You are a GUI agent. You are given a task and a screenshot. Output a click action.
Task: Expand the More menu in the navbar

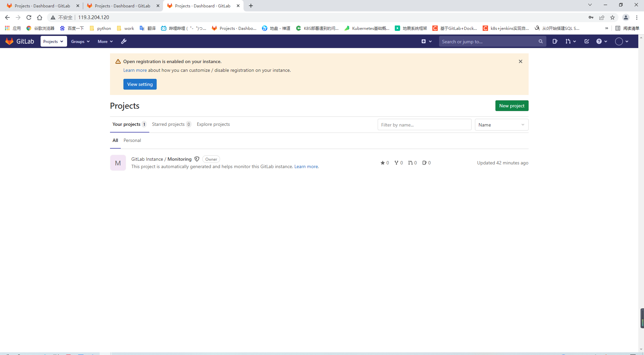[105, 41]
